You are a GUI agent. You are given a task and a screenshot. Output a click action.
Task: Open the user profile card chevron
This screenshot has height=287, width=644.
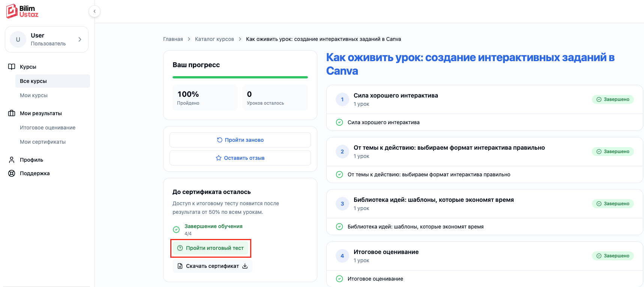click(80, 39)
